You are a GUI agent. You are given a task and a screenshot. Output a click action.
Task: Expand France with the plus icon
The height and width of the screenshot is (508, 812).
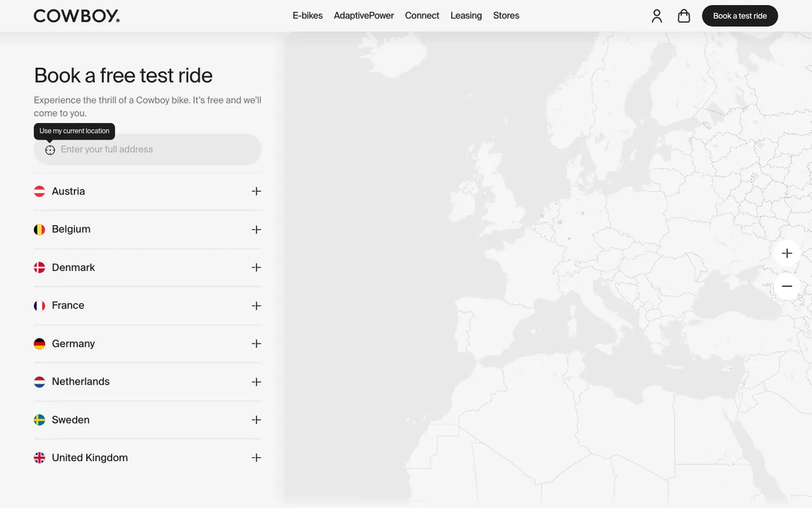pos(256,305)
